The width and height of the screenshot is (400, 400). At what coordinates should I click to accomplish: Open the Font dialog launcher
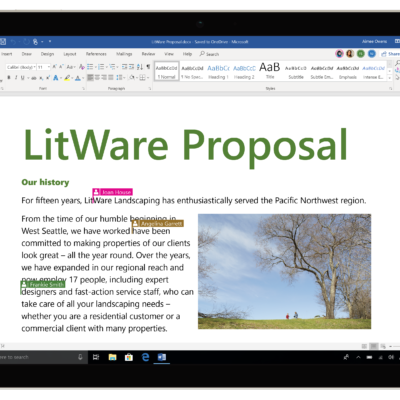click(x=83, y=88)
